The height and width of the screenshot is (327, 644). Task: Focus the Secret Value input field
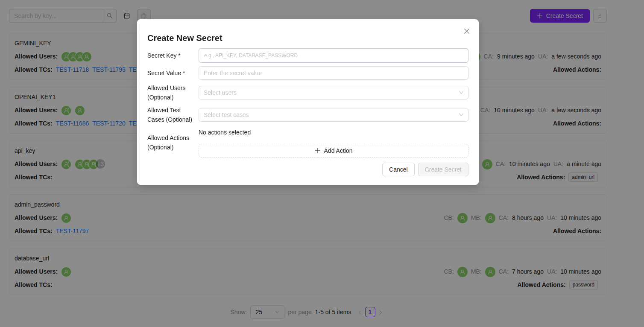[333, 73]
